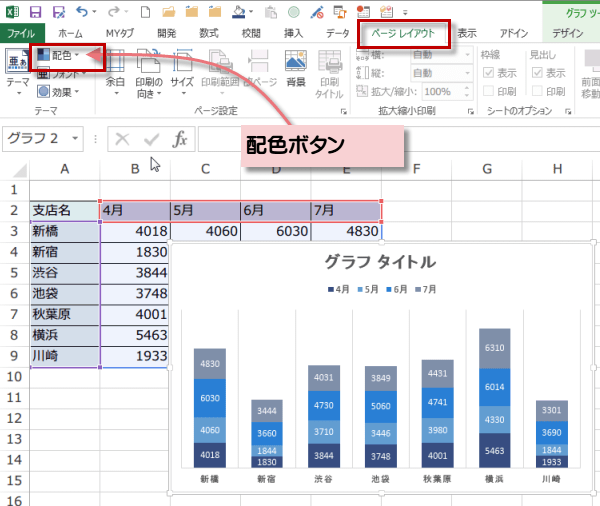Toggle the 枠線 印刷 (Gridlines Print) checkbox
Viewport: 600px width, 506px height.
487,91
